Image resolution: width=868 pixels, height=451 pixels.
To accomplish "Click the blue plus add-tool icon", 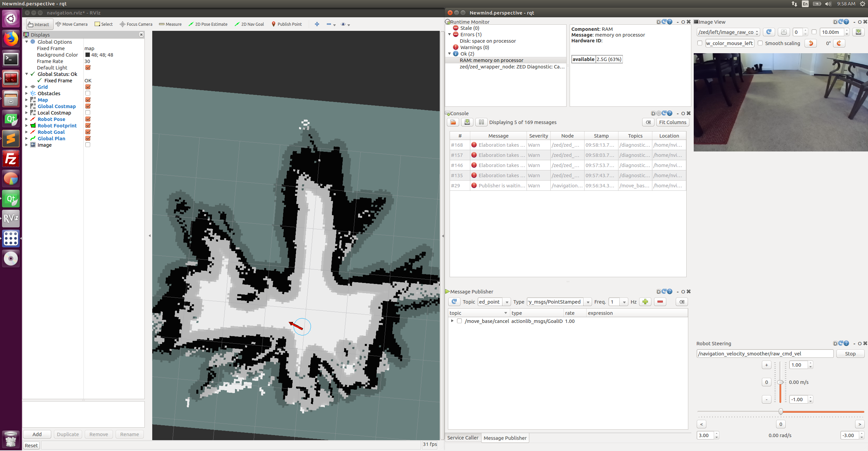I will (x=317, y=24).
